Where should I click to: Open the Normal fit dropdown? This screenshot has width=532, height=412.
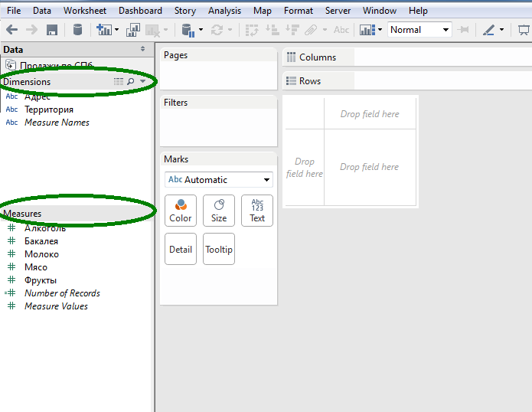tap(419, 30)
